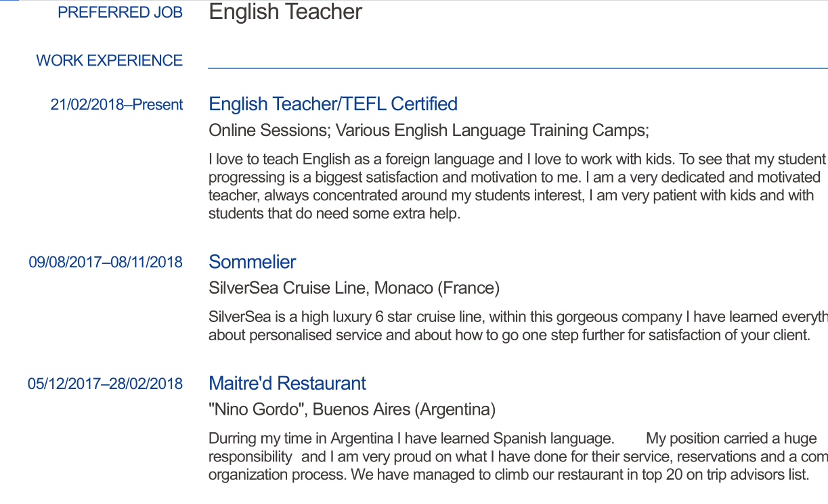The height and width of the screenshot is (504, 828).
Task: Open the Maitre'd Restaurant job title
Action: click(287, 384)
